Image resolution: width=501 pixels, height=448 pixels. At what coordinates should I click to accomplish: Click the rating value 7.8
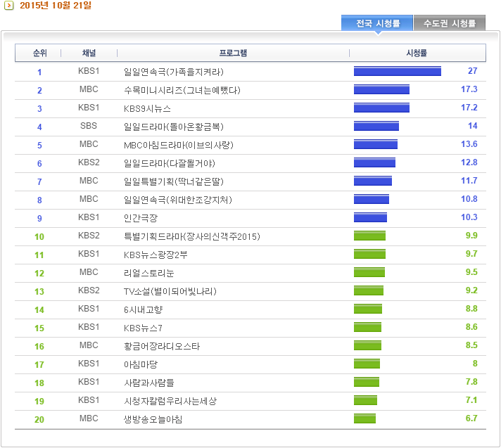tap(471, 382)
